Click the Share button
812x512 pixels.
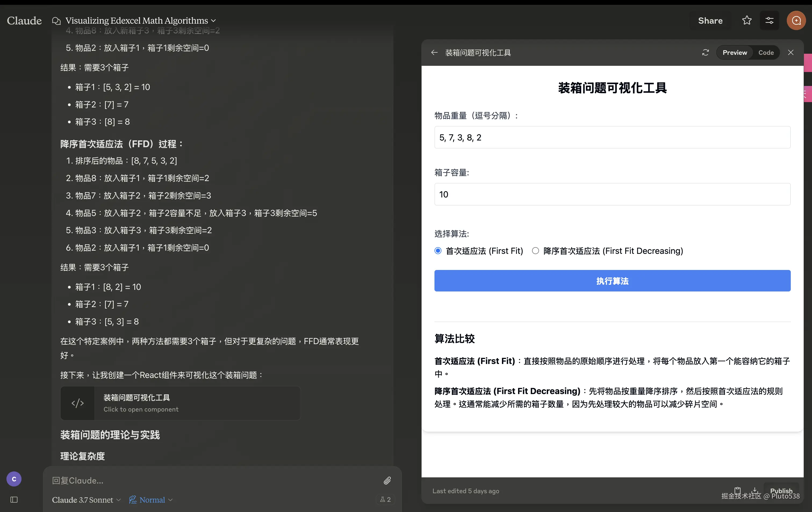click(710, 21)
